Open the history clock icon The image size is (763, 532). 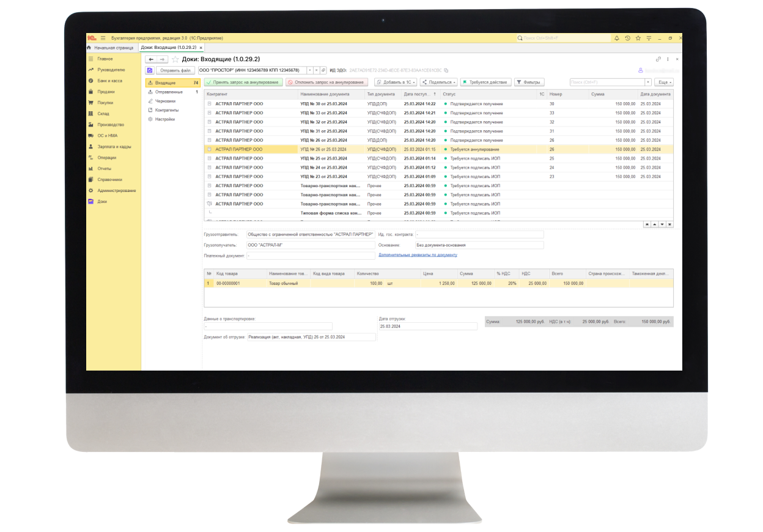point(627,38)
